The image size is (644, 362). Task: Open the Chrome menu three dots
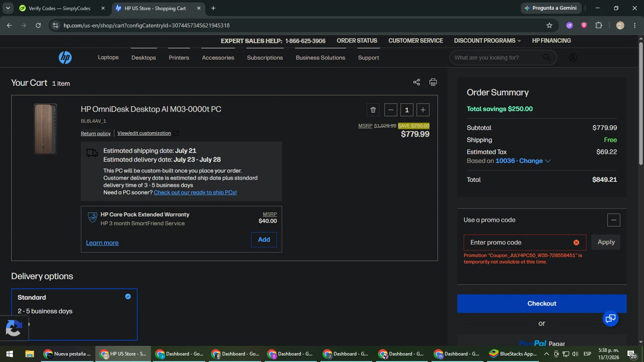tap(635, 25)
